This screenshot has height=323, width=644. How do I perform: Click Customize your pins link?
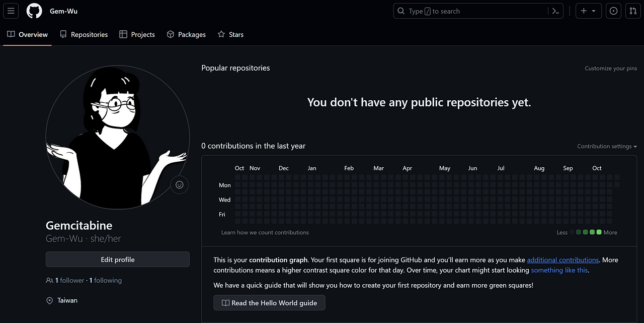[611, 68]
